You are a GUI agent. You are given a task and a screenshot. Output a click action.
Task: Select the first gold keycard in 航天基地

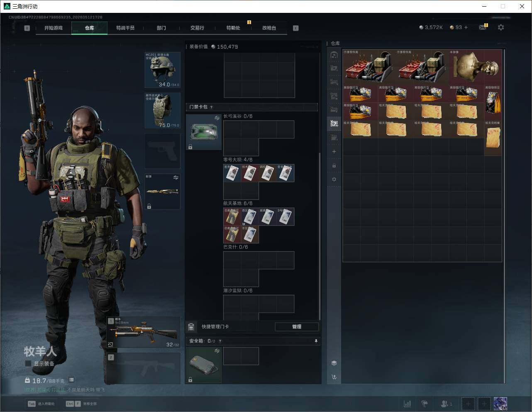pyautogui.click(x=232, y=217)
